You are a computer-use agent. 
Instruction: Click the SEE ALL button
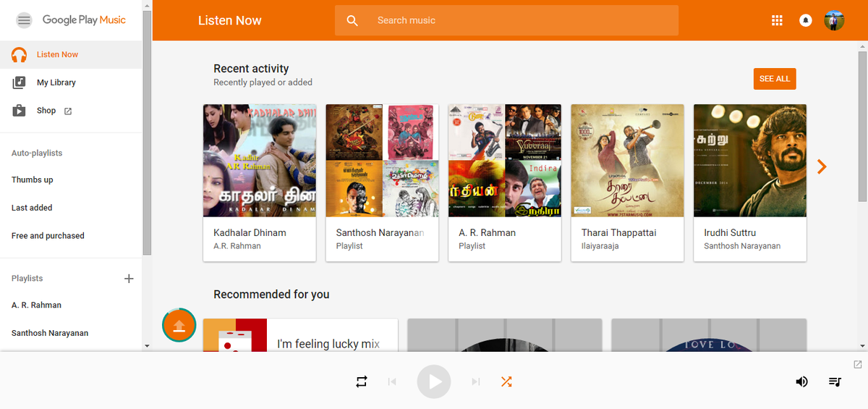click(775, 79)
